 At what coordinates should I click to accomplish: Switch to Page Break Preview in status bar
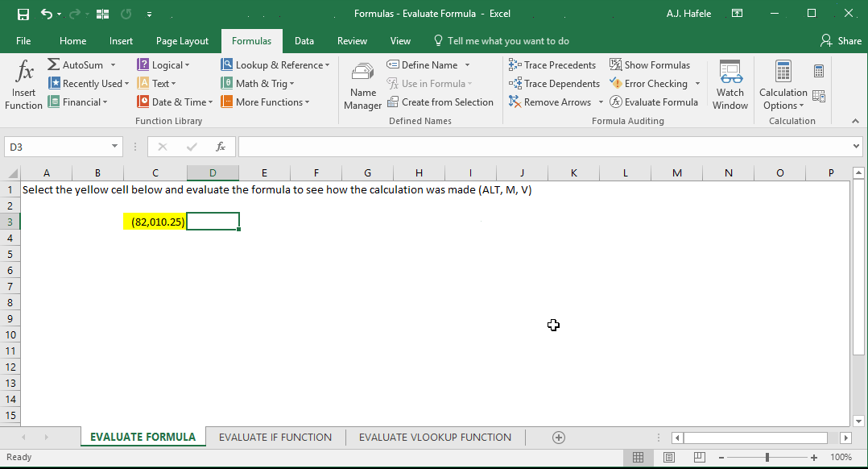pyautogui.click(x=699, y=458)
